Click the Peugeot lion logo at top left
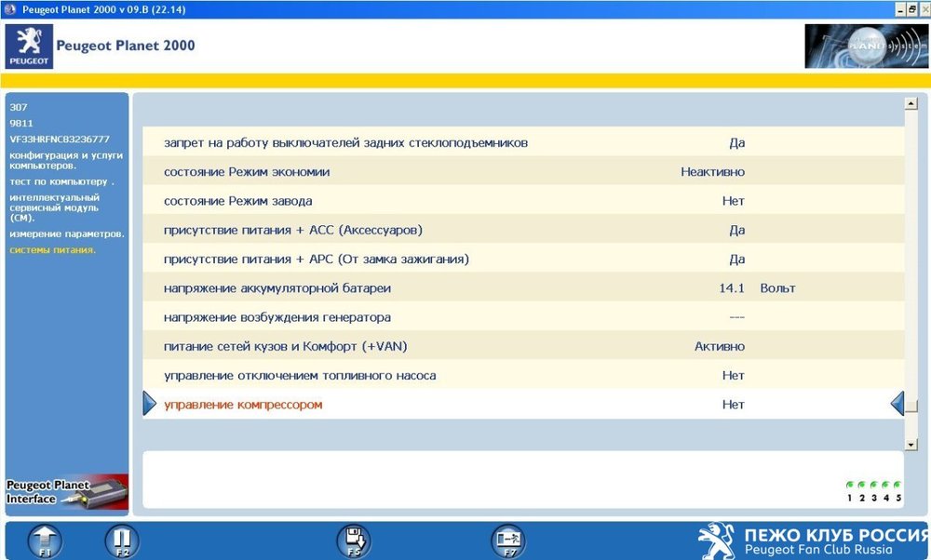 [x=29, y=47]
